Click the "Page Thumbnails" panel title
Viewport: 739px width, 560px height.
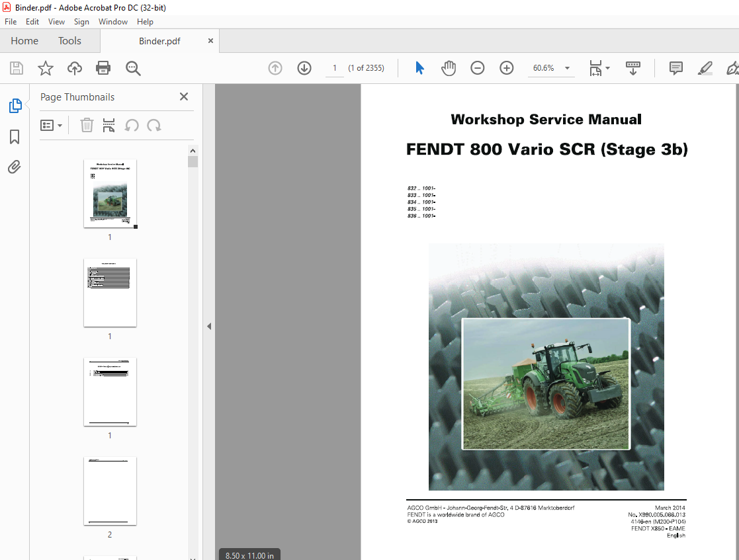click(77, 97)
